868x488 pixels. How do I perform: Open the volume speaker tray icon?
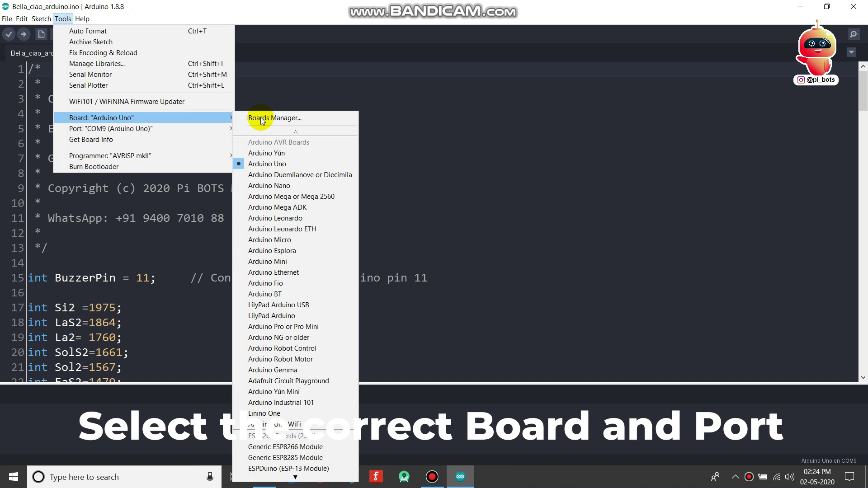coord(789,477)
